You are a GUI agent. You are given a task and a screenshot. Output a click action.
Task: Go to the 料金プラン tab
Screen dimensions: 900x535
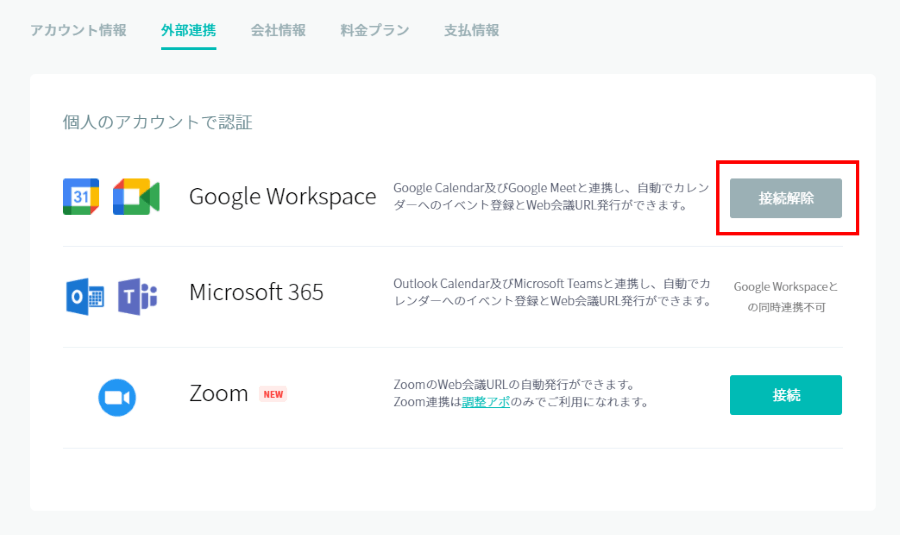click(375, 30)
